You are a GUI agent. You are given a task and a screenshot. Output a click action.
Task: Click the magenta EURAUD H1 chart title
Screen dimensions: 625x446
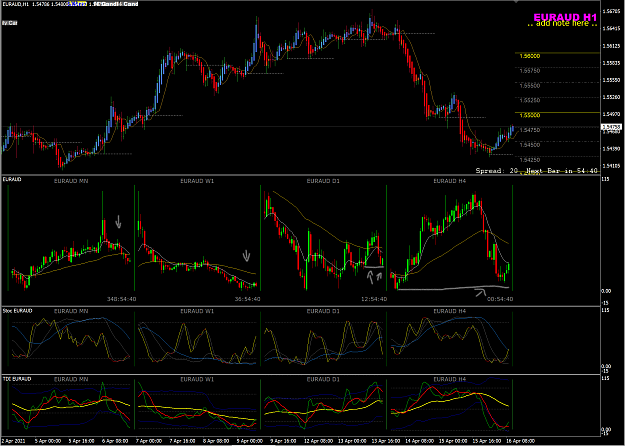565,18
